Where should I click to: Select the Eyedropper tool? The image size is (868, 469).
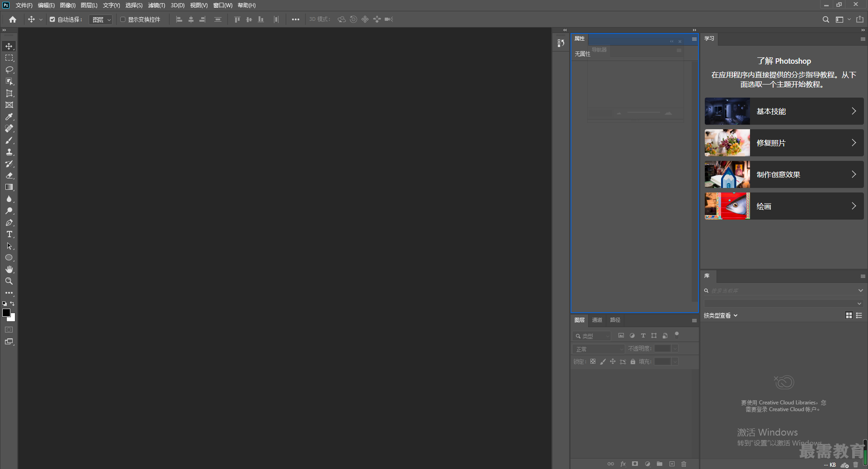(x=9, y=117)
